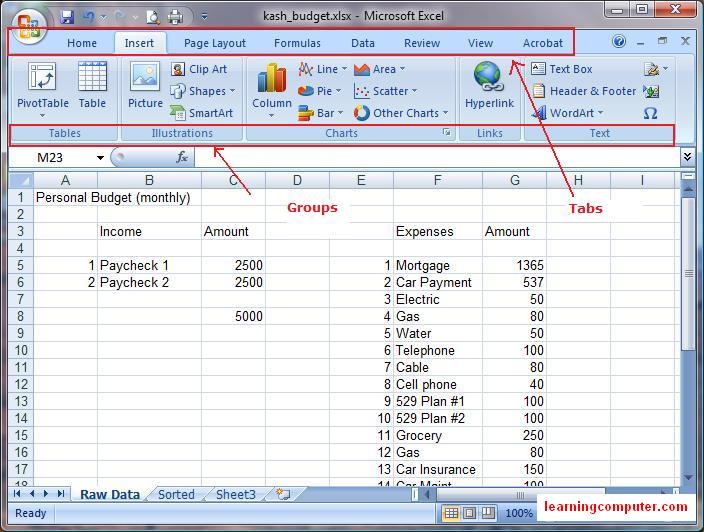Screen dimensions: 704x532
Task: Select the Raw Data sheet tab
Action: click(110, 494)
